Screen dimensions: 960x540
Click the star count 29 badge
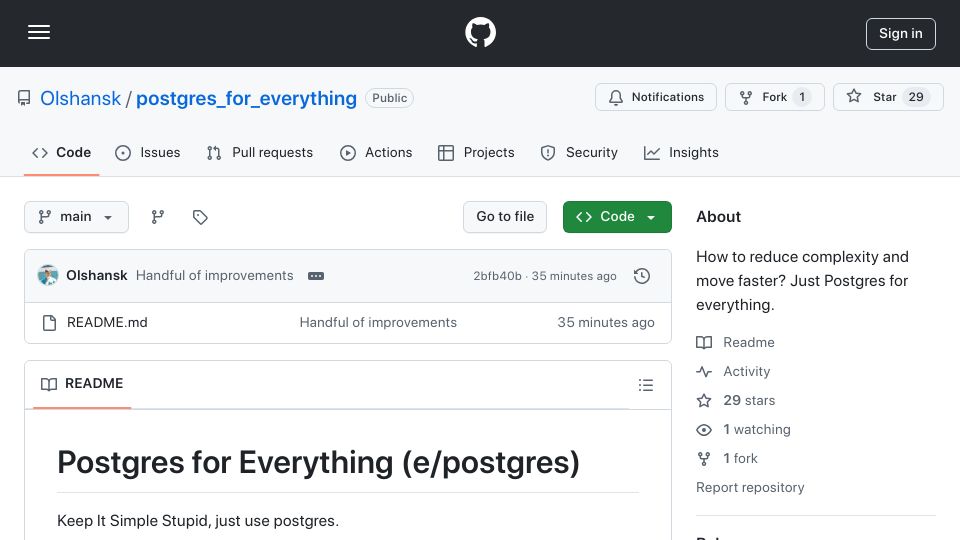pyautogui.click(x=916, y=97)
